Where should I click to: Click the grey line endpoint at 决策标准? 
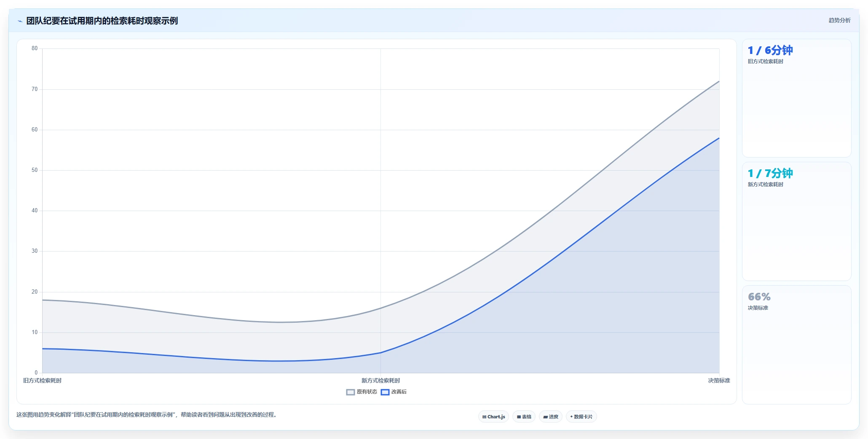(719, 81)
